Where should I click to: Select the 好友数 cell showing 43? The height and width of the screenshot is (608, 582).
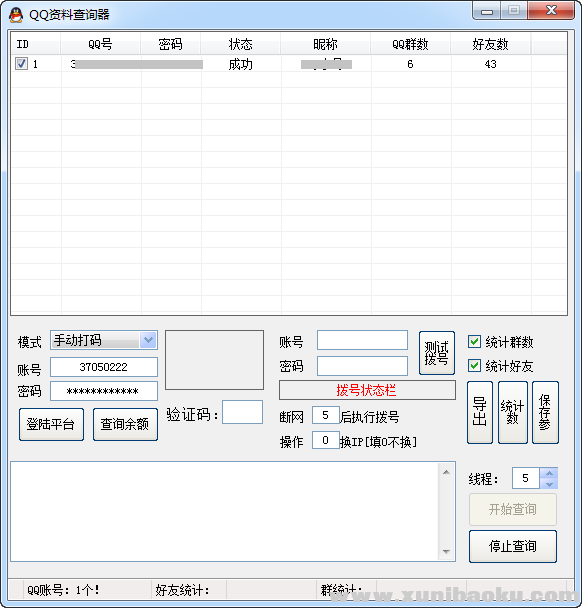pos(490,64)
